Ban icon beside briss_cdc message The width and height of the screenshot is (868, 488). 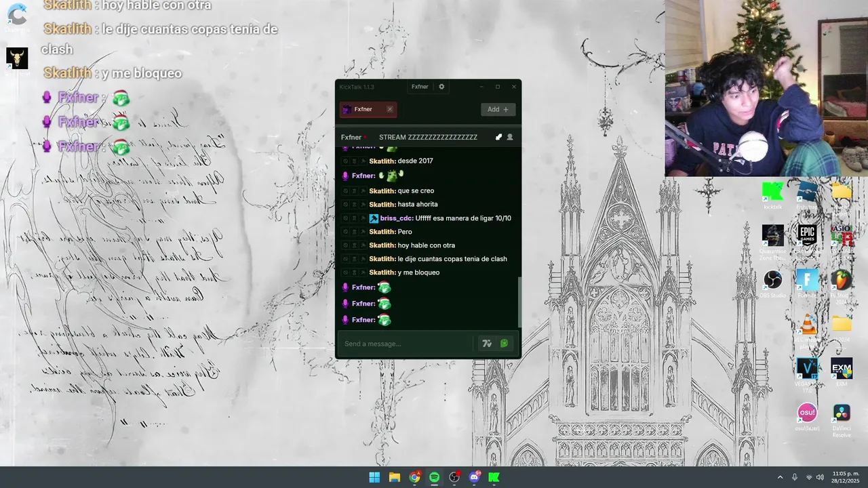346,218
